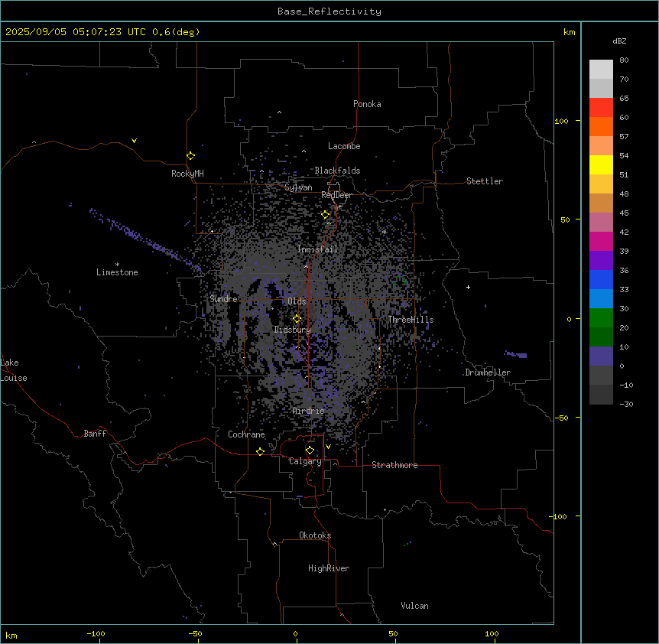Click the RockyMH town label
The height and width of the screenshot is (644, 659).
pyautogui.click(x=187, y=174)
